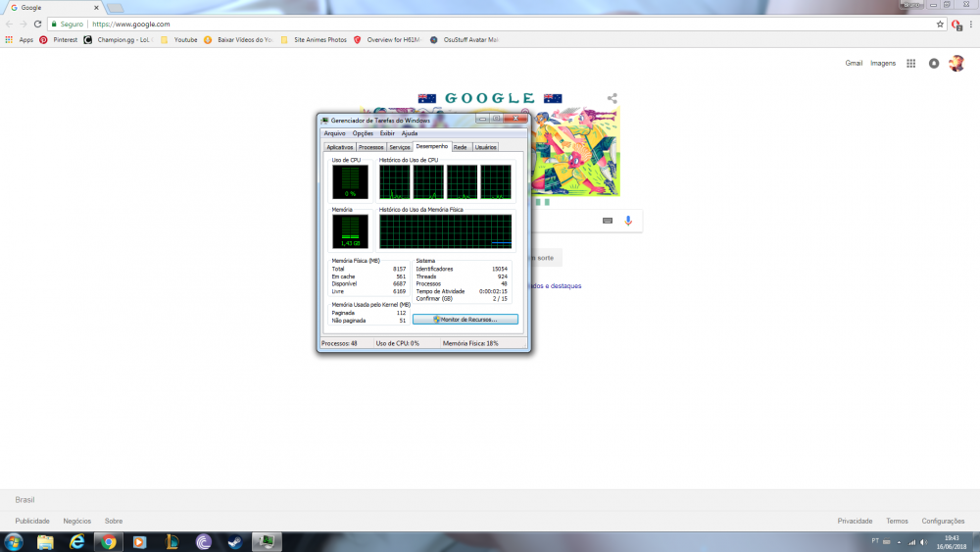Image resolution: width=980 pixels, height=552 pixels.
Task: Click the volume icon in system tray
Action: coord(923,542)
